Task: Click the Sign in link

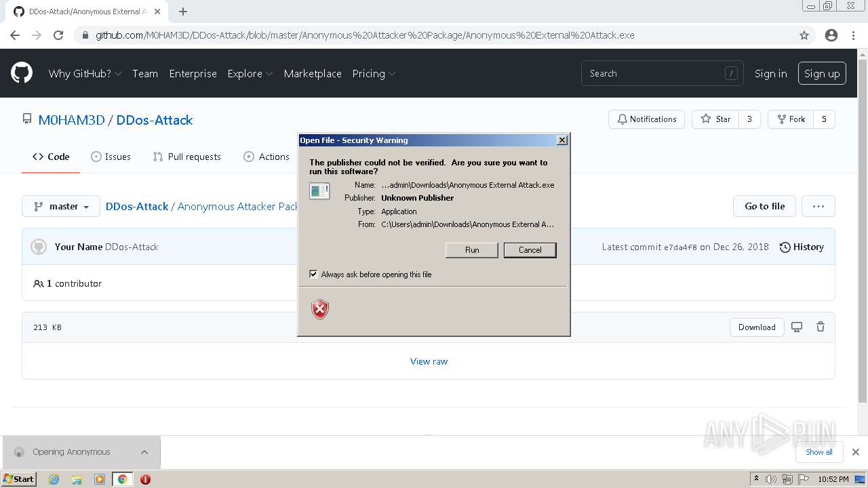Action: [x=771, y=73]
